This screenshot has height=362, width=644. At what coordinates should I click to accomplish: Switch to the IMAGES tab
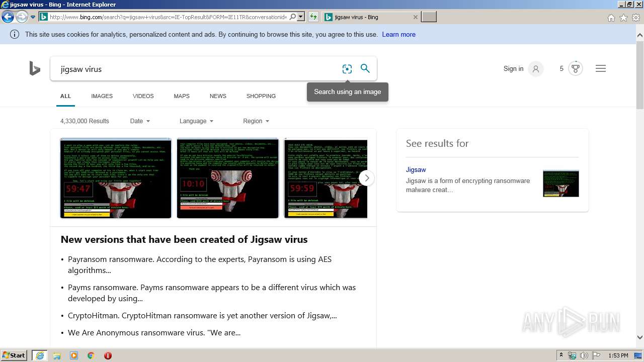point(102,96)
